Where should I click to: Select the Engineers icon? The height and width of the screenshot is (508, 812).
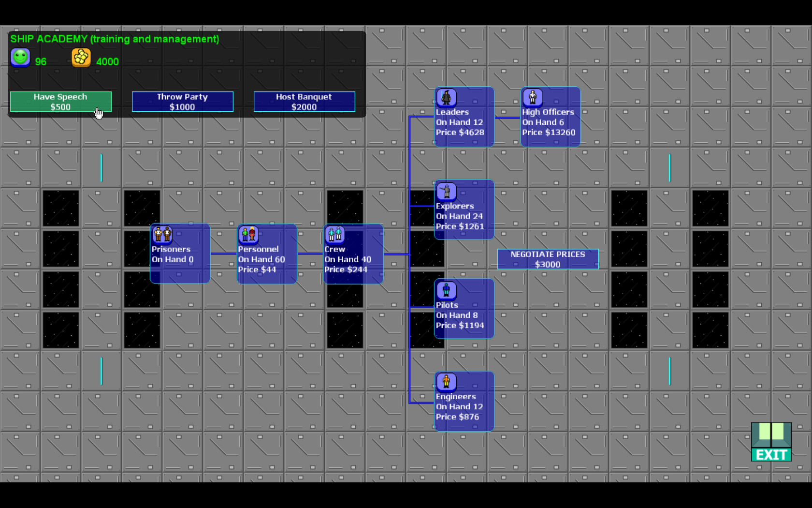coord(447,382)
